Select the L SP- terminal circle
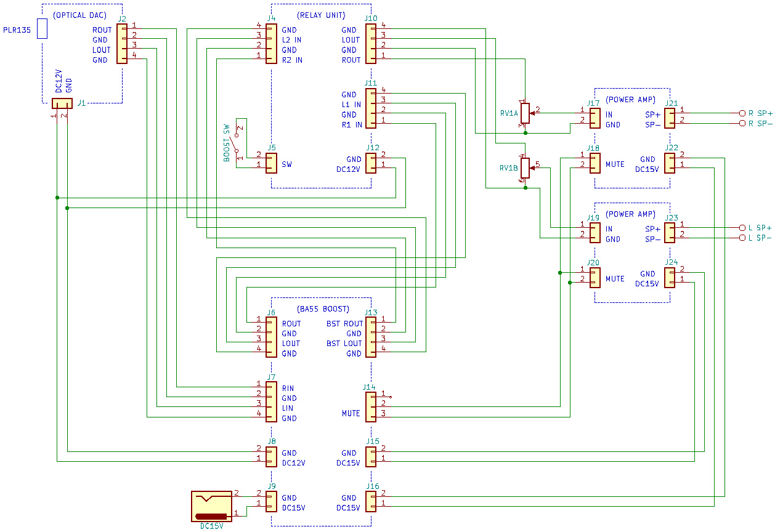The height and width of the screenshot is (532, 775). point(742,238)
